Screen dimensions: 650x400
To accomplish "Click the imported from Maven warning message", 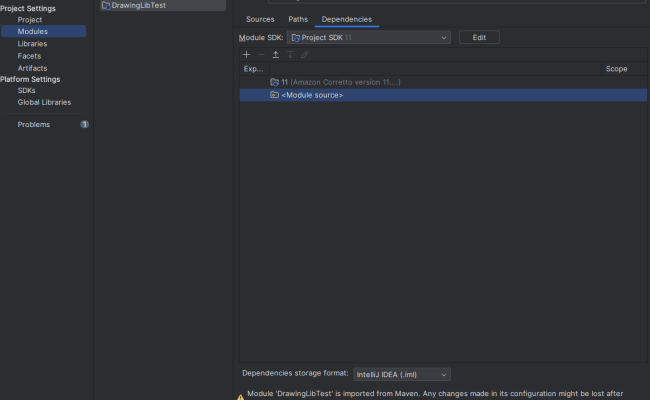I will click(435, 393).
